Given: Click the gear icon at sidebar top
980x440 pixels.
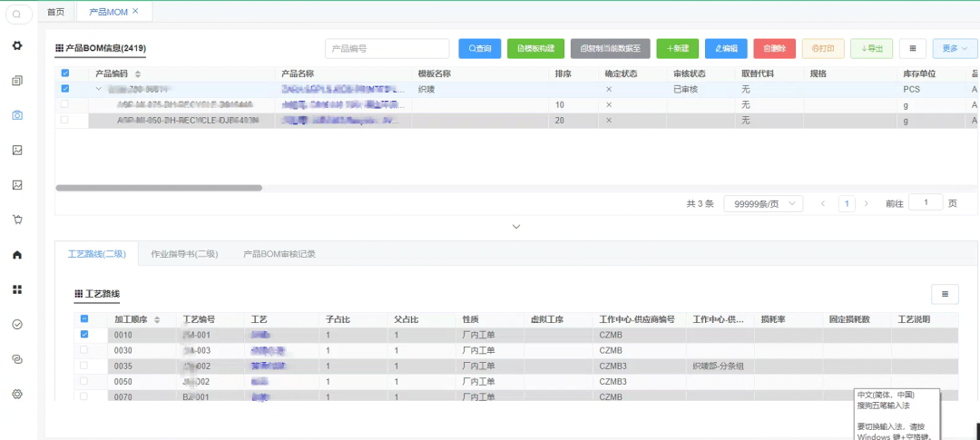Looking at the screenshot, I should click(x=17, y=45).
